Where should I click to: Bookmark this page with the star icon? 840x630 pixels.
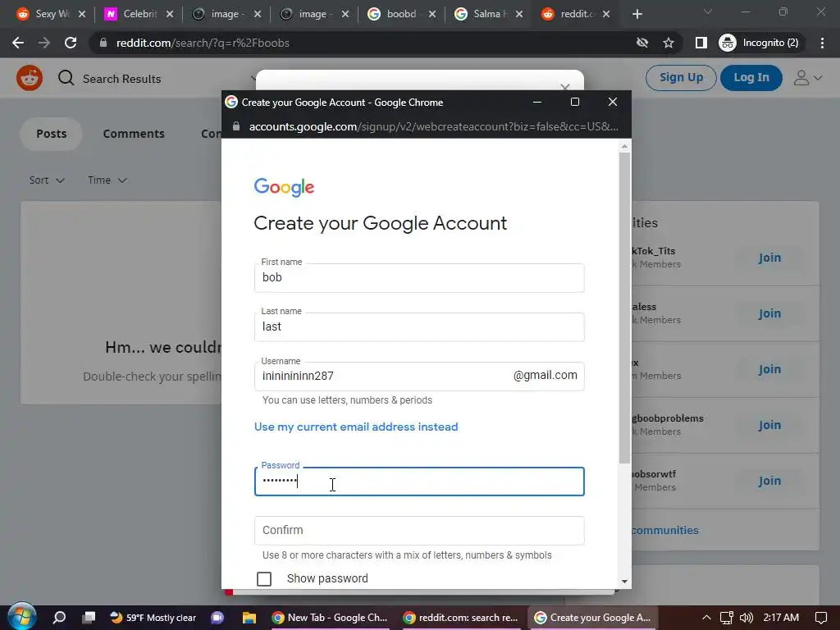(668, 43)
